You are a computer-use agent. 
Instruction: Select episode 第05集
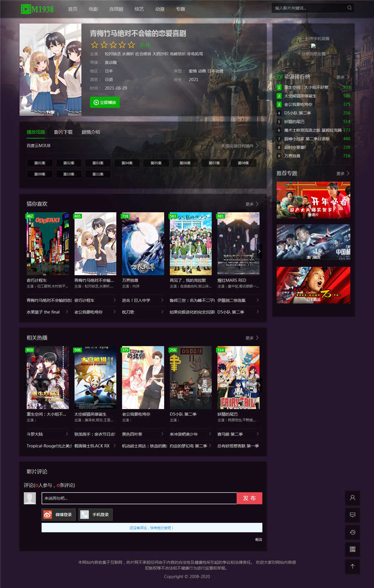[156, 163]
